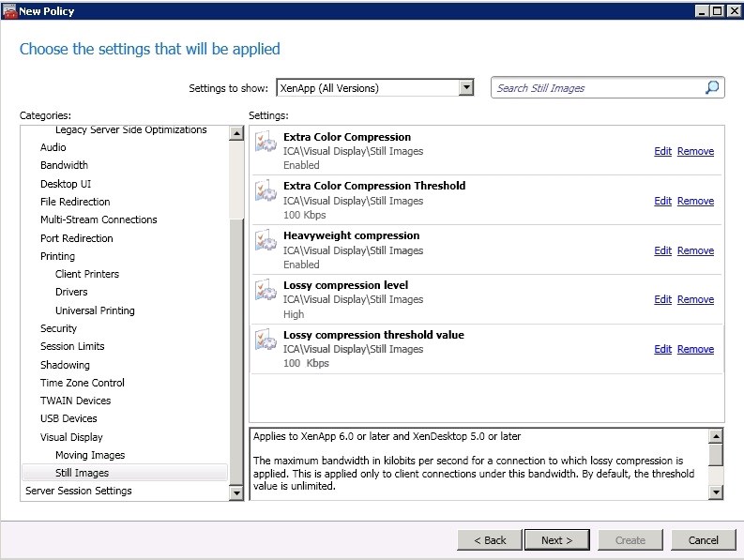Select the Moving Images subcategory
The image size is (744, 560).
coord(90,455)
